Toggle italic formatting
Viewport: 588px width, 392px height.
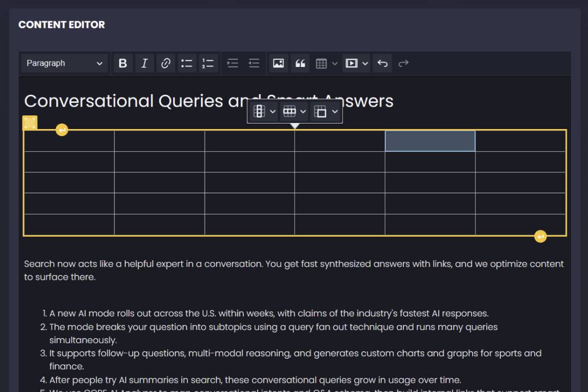[x=144, y=63]
